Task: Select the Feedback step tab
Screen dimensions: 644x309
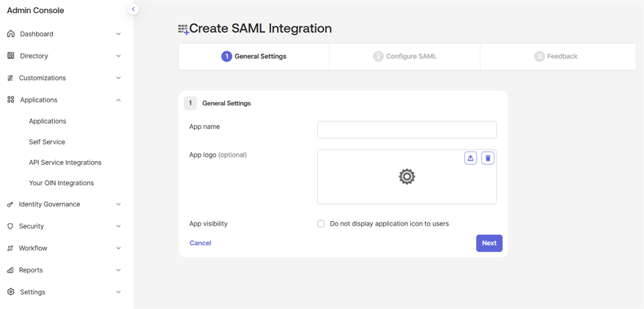Action: tap(558, 56)
